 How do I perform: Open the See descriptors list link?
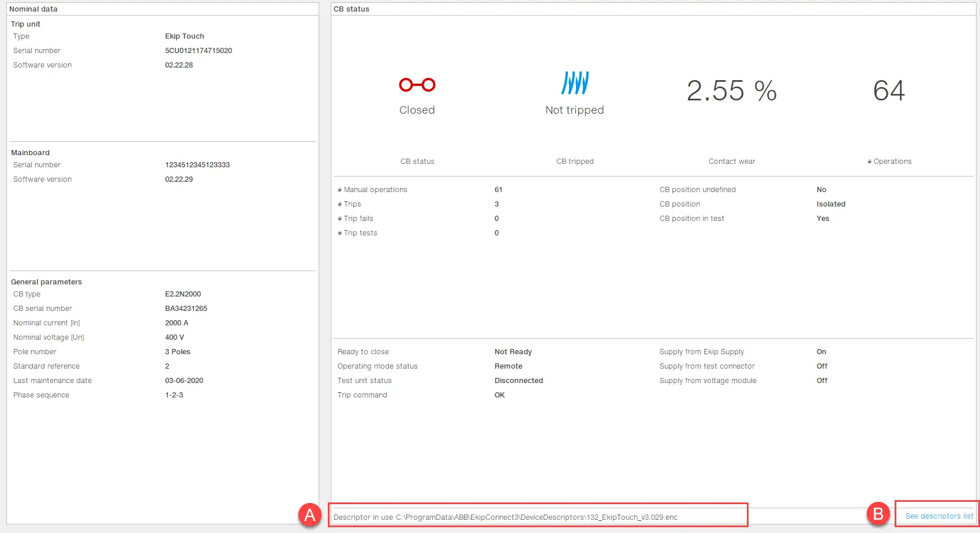point(938,516)
